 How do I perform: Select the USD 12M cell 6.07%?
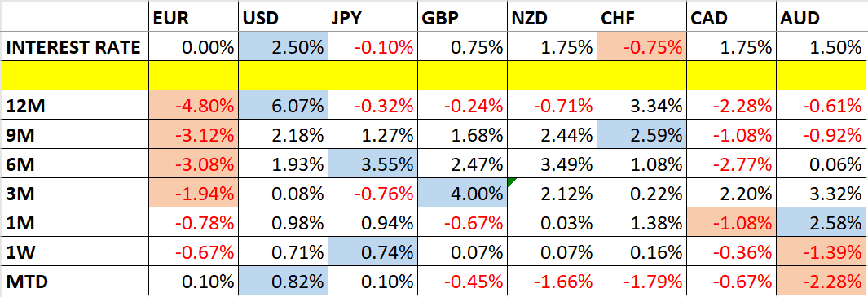pyautogui.click(x=283, y=105)
